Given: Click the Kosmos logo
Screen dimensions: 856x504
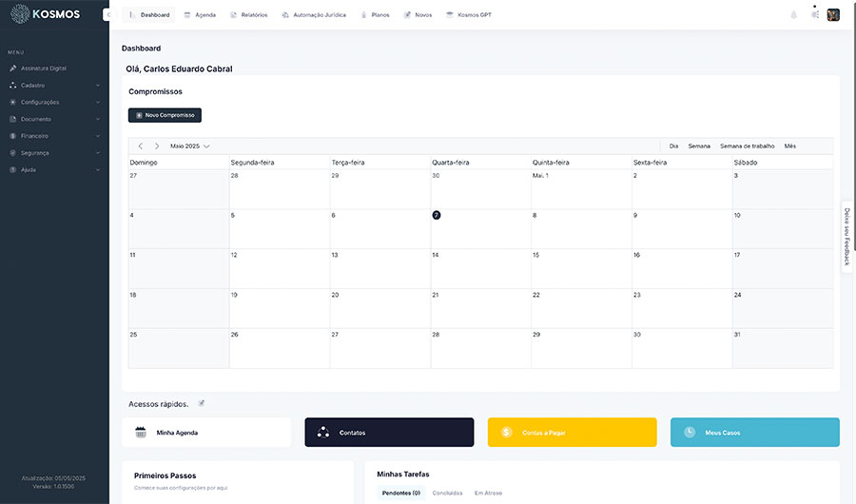Looking at the screenshot, I should point(46,15).
